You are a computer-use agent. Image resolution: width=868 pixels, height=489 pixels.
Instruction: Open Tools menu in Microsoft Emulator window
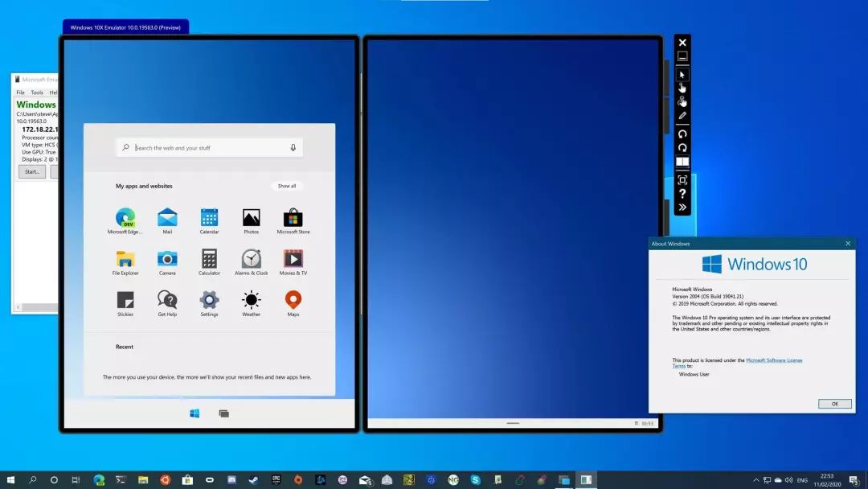tap(36, 92)
